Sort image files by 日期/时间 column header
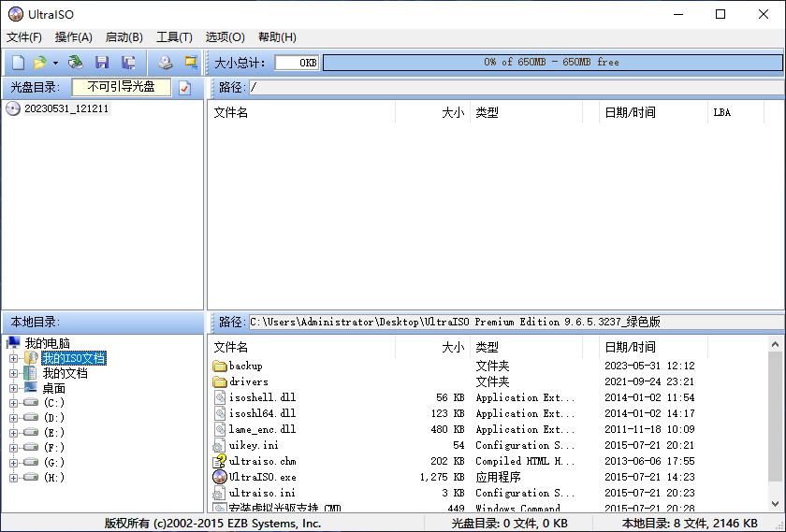 tap(653, 113)
